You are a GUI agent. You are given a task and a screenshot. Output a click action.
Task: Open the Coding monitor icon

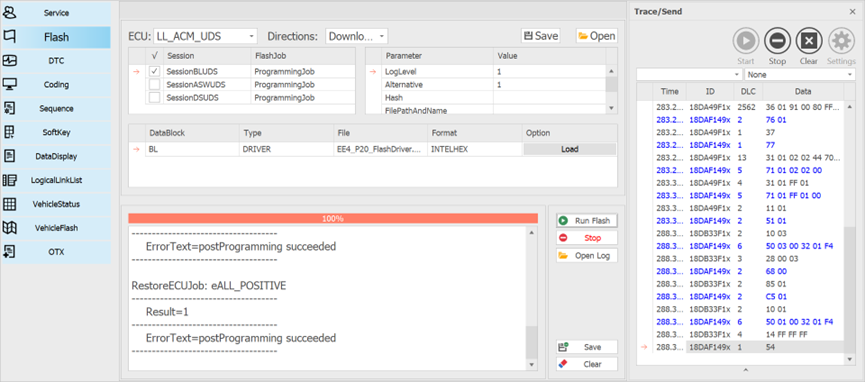coord(10,84)
